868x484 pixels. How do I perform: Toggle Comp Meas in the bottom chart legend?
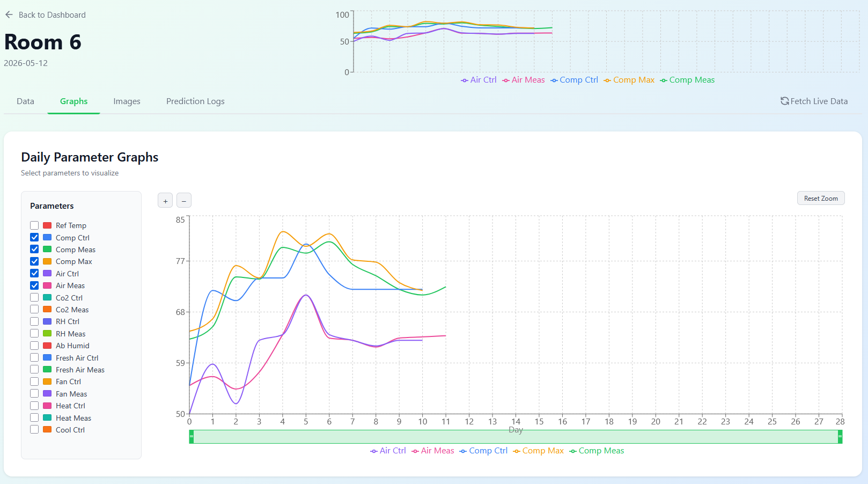click(x=597, y=451)
